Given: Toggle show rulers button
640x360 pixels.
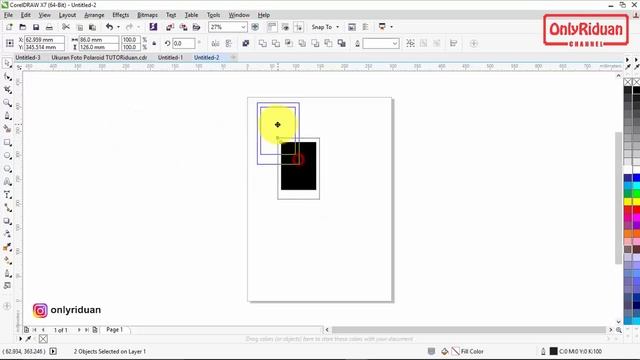Looking at the screenshot, I should (x=272, y=27).
